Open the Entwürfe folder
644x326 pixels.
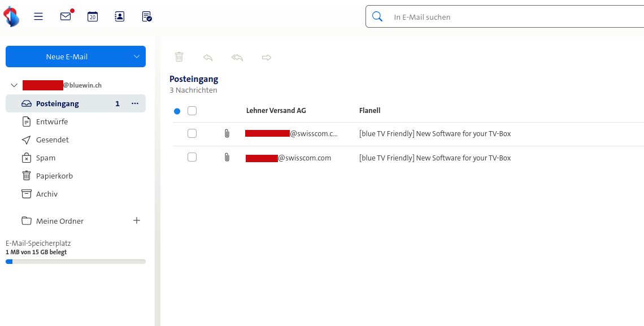(52, 121)
